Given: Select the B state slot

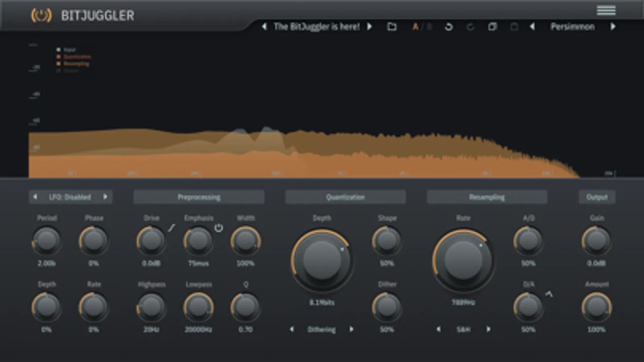Looking at the screenshot, I should [x=429, y=27].
